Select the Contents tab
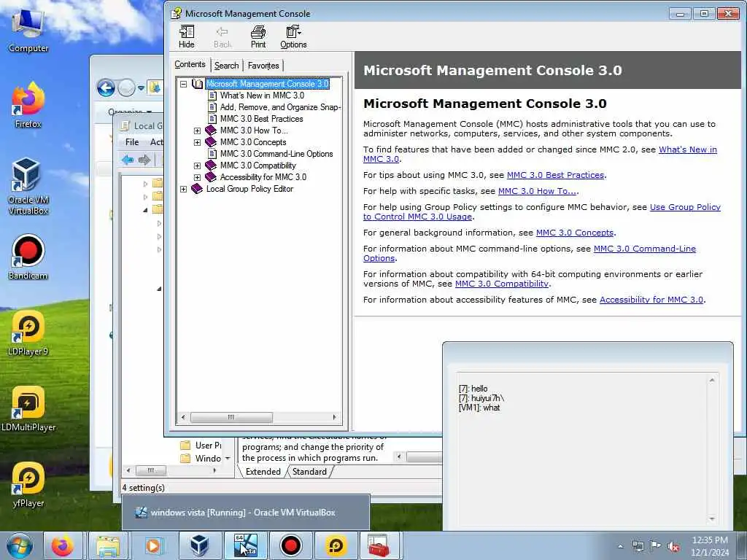Image resolution: width=747 pixels, height=560 pixels. [190, 64]
